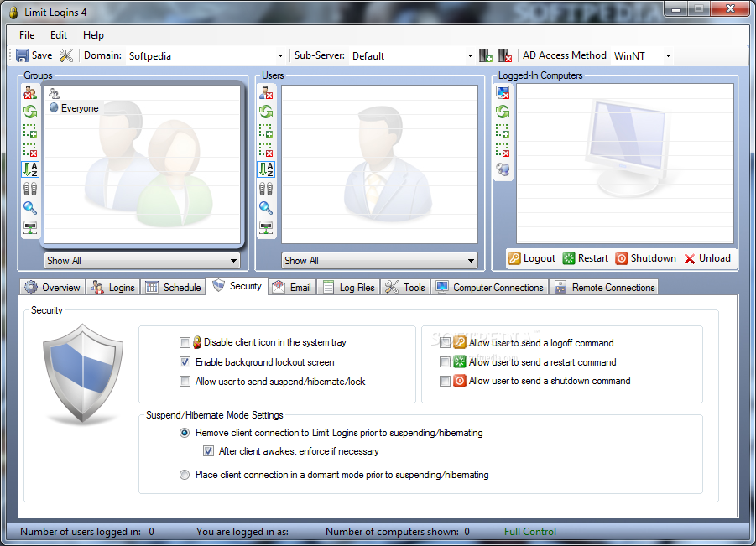Click the Unload button

pyautogui.click(x=708, y=259)
